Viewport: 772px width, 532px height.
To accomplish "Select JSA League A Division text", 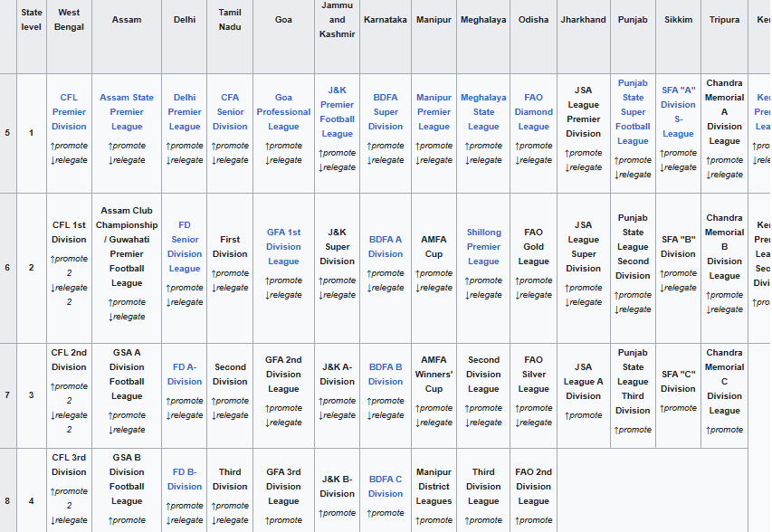I will pos(584,382).
